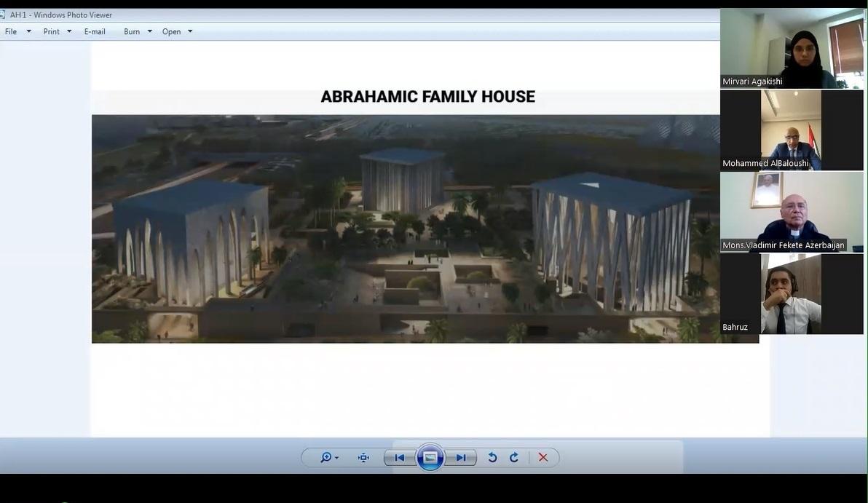Open the Print menu
Image resolution: width=868 pixels, height=503 pixels.
[x=52, y=31]
